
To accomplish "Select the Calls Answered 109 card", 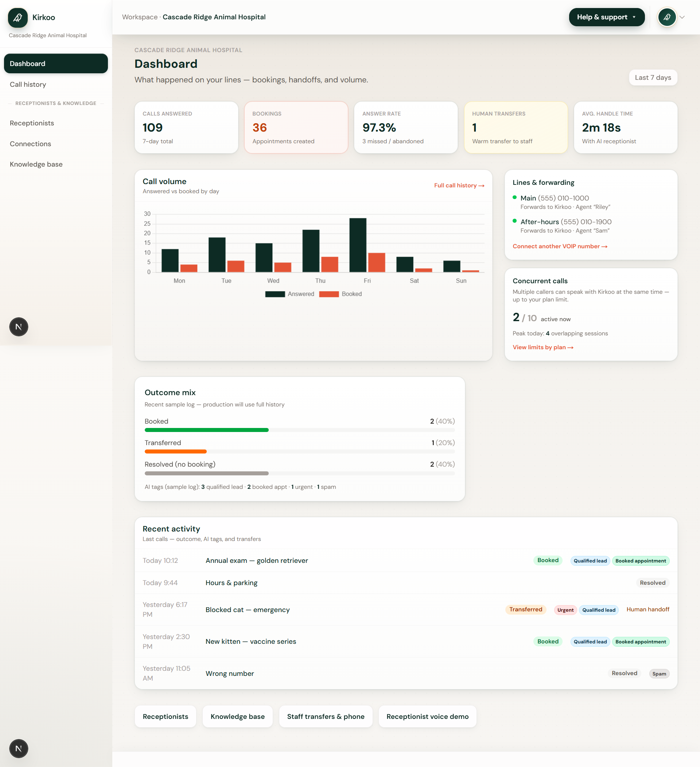I will 186,128.
